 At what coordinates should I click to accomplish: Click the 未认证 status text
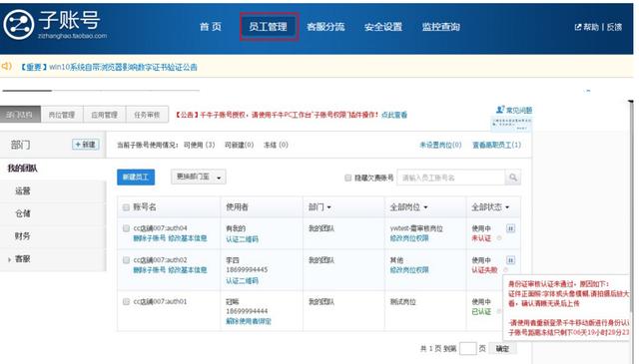click(481, 238)
